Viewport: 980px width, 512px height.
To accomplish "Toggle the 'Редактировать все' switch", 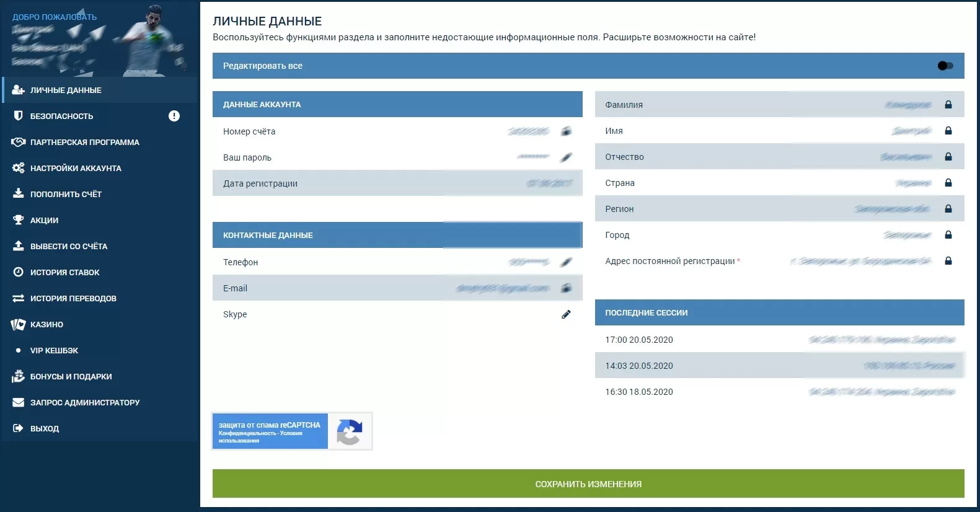I will tap(945, 66).
